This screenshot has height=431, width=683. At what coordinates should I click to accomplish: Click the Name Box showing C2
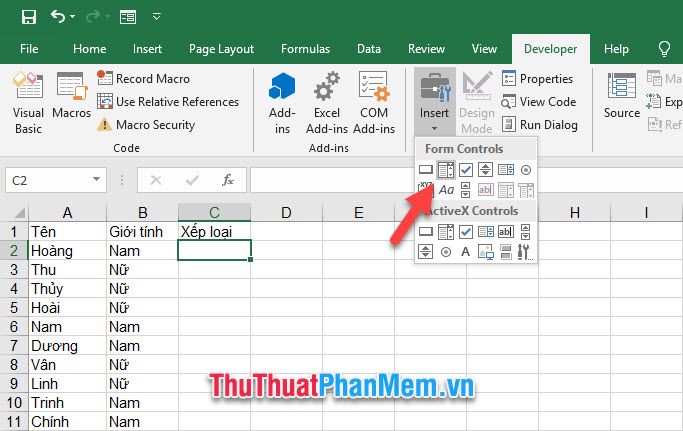[x=48, y=180]
